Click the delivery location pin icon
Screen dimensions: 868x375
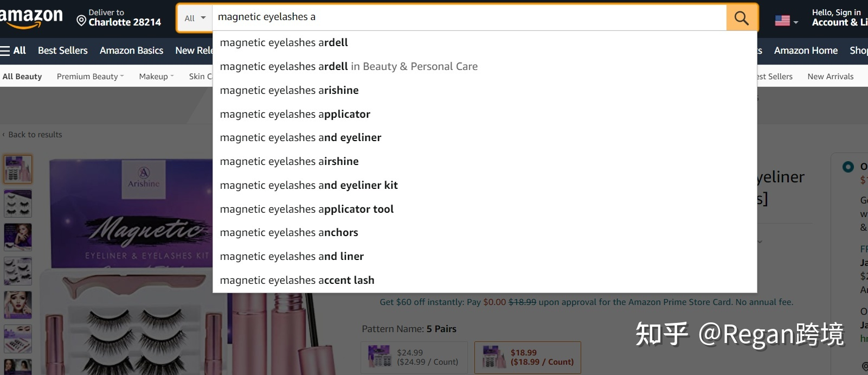pos(81,21)
